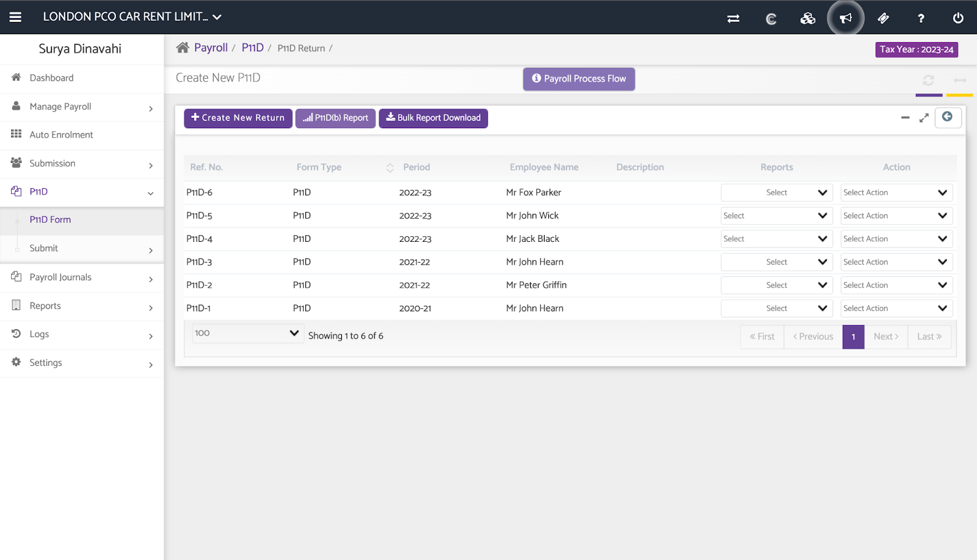Expand Reports sidebar menu

[x=82, y=306]
